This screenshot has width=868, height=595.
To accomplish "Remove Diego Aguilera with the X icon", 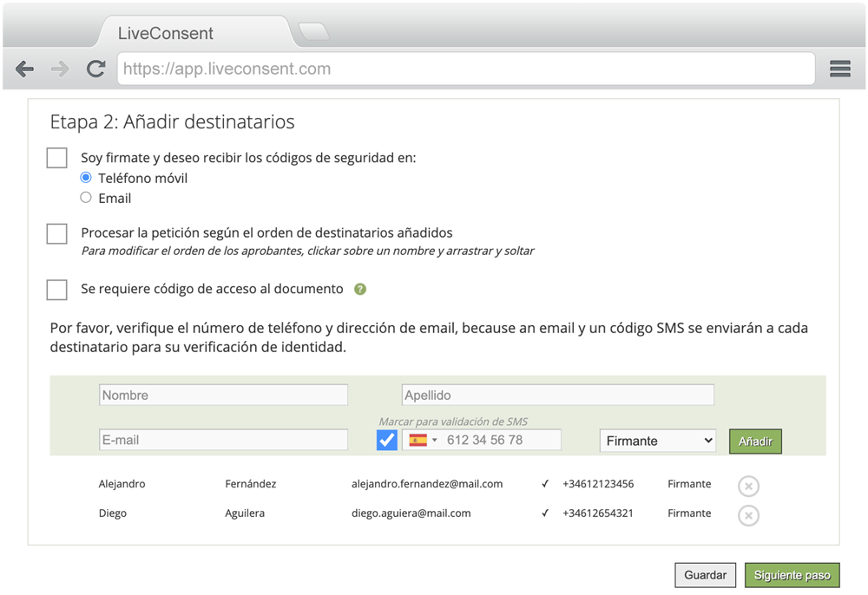I will [x=748, y=515].
